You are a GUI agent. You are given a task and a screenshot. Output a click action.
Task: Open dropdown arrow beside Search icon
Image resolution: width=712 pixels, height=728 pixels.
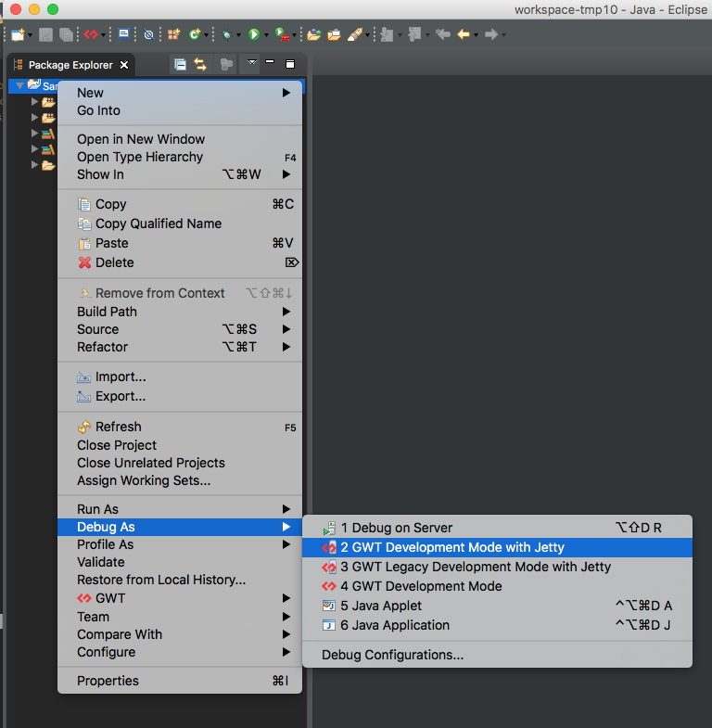367,35
